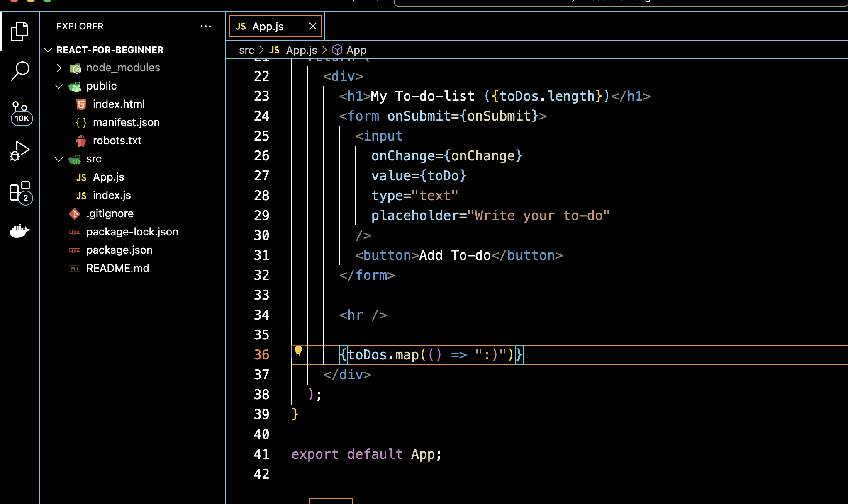Close the App.js editor tab

313,27
